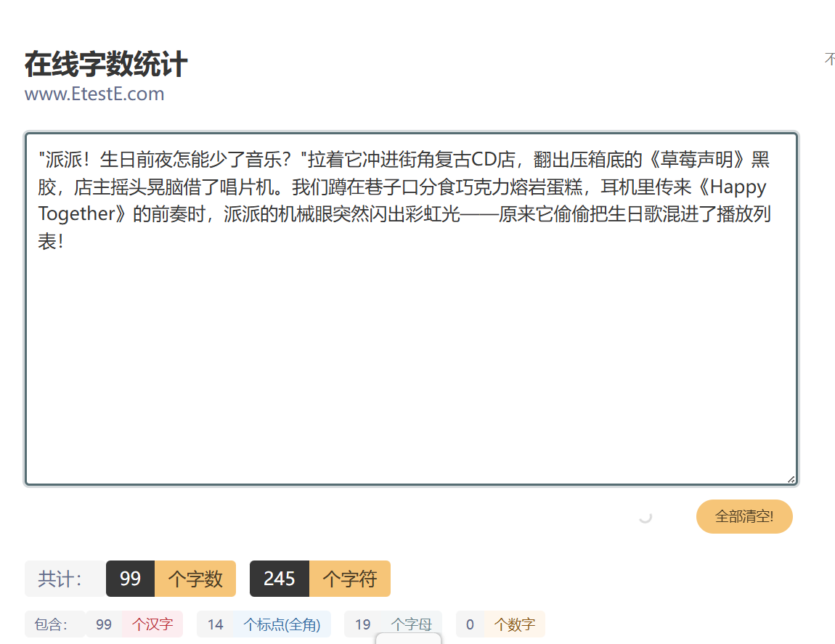Click the 19 letter count value
The height and width of the screenshot is (644, 835).
click(362, 624)
